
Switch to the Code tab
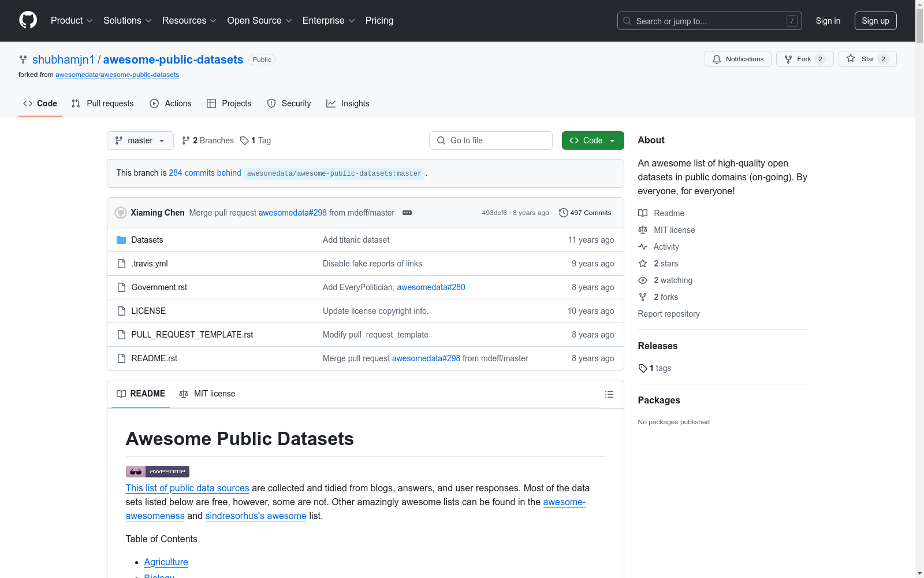click(40, 103)
